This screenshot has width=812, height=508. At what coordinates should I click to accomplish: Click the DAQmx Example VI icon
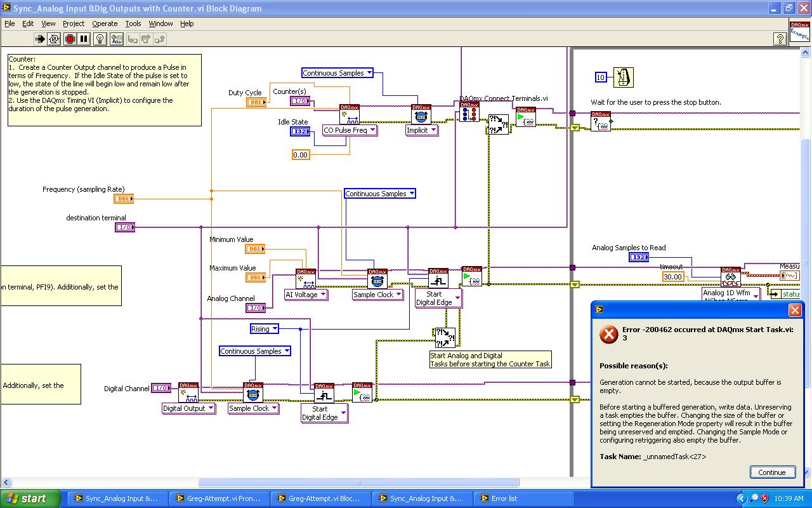(x=800, y=31)
